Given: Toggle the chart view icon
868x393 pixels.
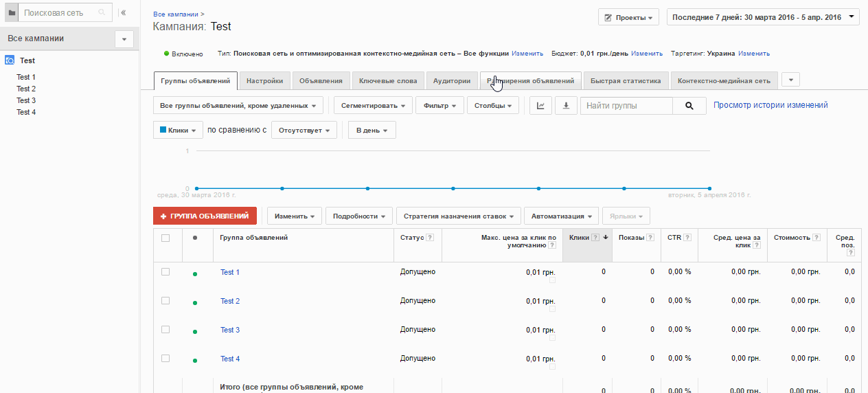Looking at the screenshot, I should click(540, 106).
